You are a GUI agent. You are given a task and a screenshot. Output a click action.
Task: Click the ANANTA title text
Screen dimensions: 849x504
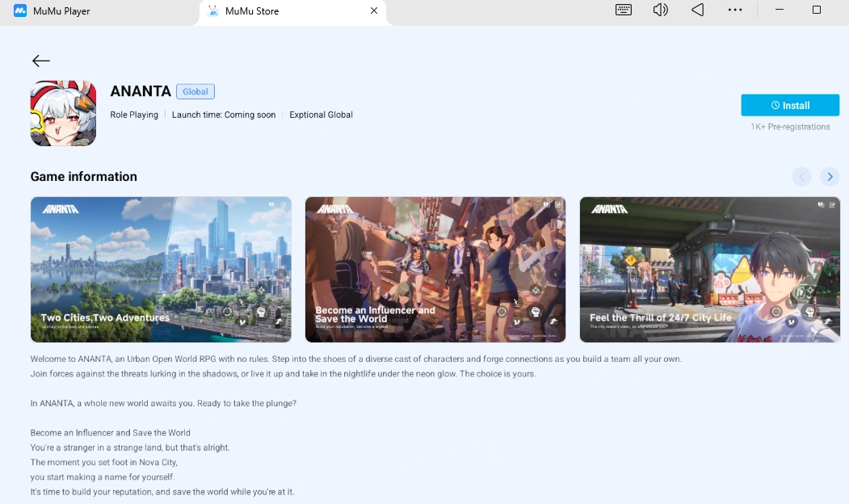pyautogui.click(x=141, y=91)
